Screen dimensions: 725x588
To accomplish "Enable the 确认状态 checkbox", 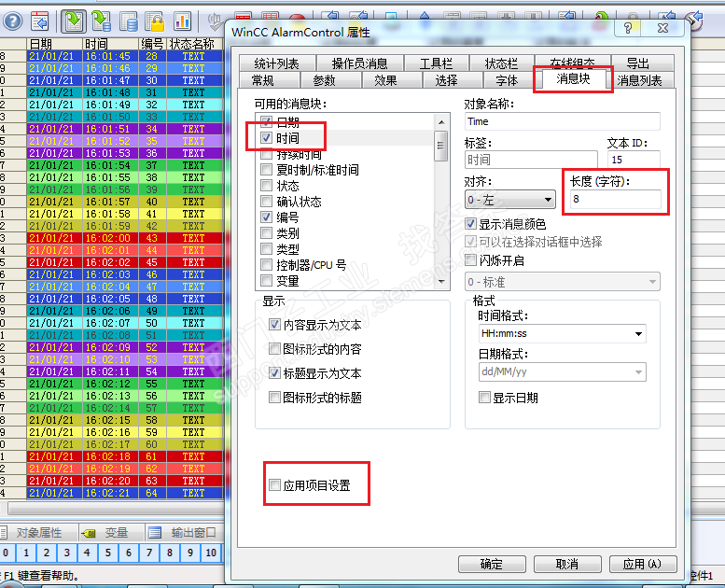I will pos(266,202).
